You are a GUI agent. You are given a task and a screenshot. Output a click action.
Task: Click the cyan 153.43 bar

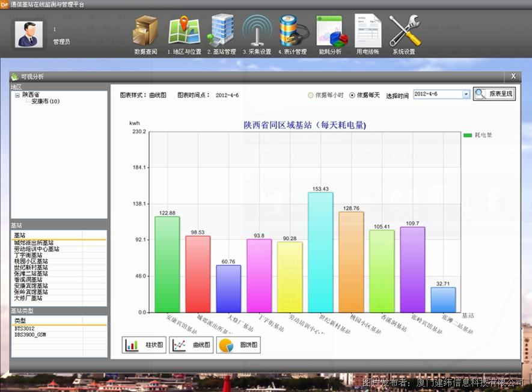pos(320,253)
